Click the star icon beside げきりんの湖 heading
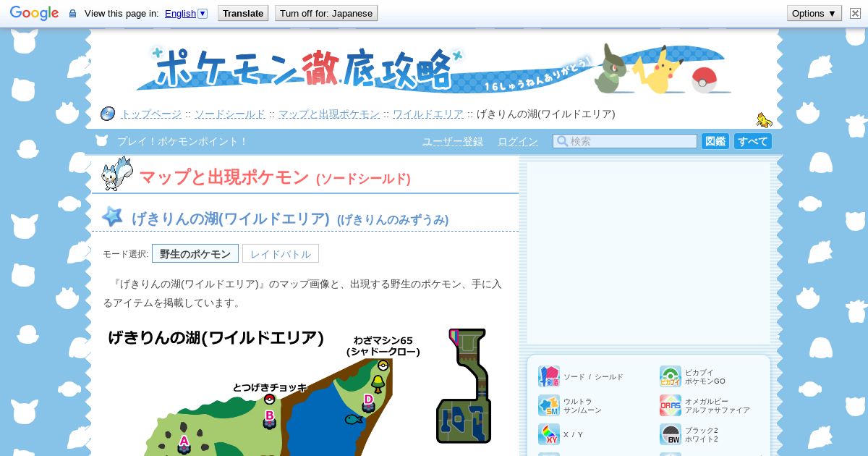Viewport: 868px width, 456px height. click(112, 216)
